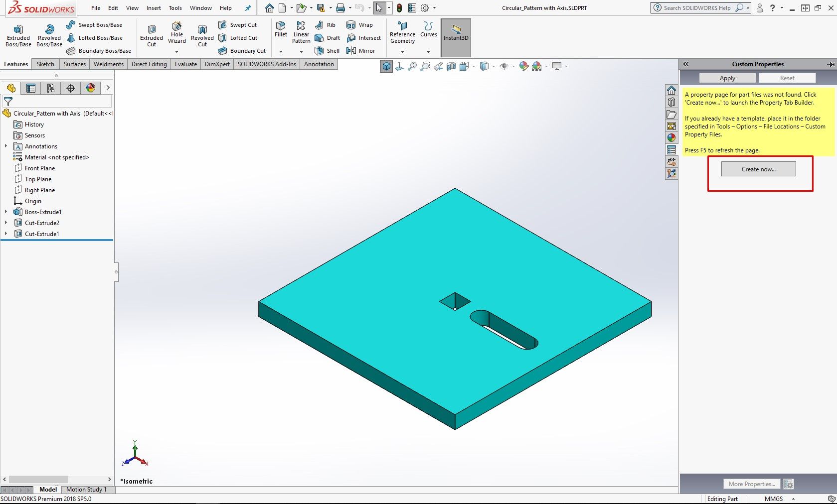837x504 pixels.
Task: Select the Mirror feature tool
Action: pos(360,51)
